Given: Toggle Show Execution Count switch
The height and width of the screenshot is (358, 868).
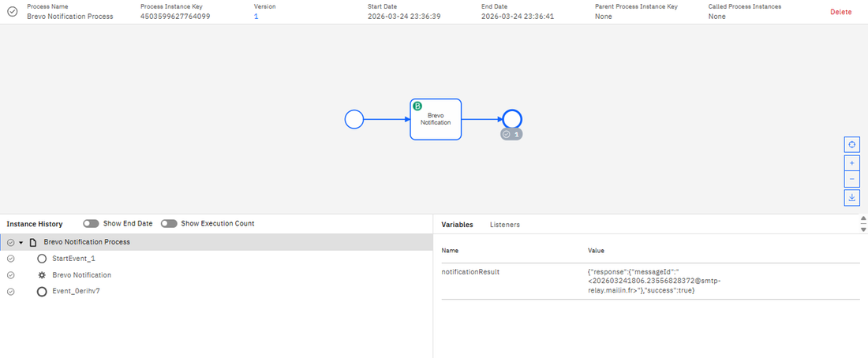Looking at the screenshot, I should pos(169,223).
